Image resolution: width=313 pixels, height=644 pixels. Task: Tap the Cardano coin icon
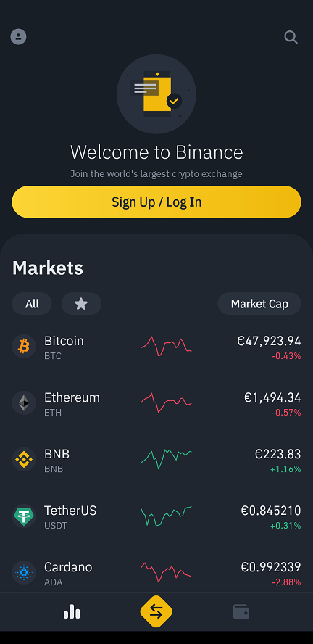24,572
